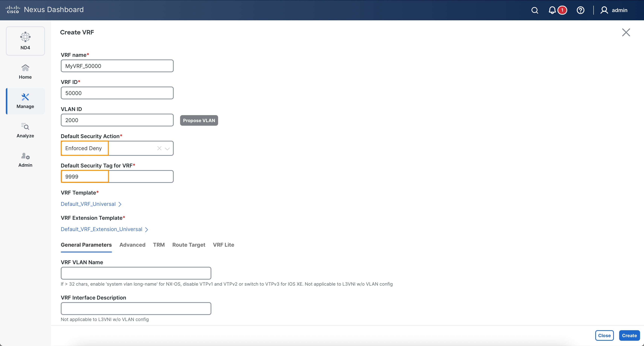Open the Route Target tab
Image resolution: width=644 pixels, height=346 pixels.
click(x=189, y=245)
